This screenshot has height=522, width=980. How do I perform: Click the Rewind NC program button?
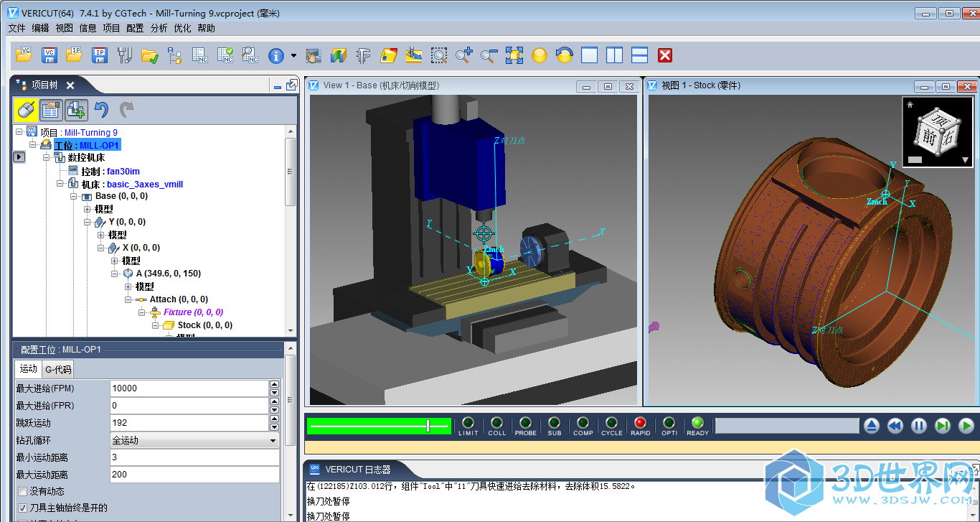pyautogui.click(x=895, y=426)
